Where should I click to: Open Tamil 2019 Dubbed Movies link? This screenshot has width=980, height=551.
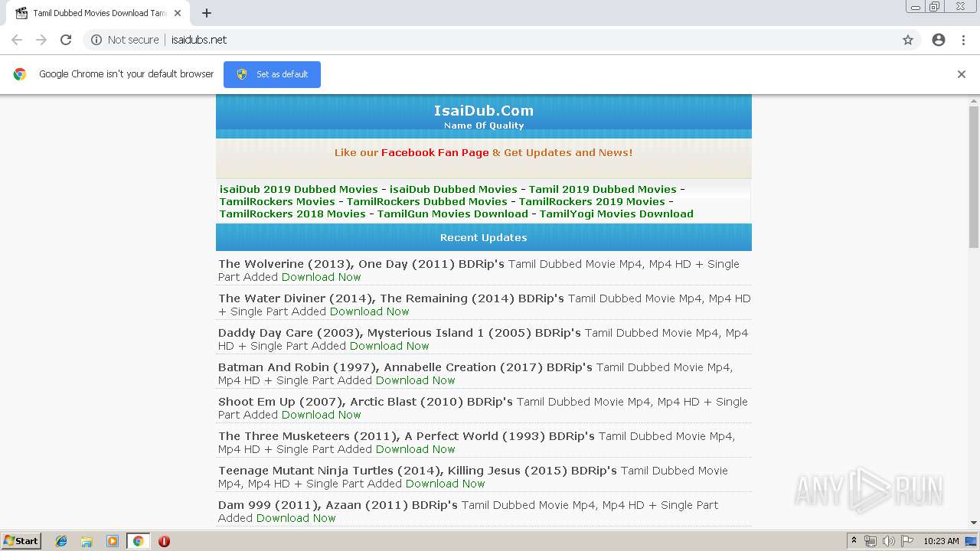coord(603,189)
